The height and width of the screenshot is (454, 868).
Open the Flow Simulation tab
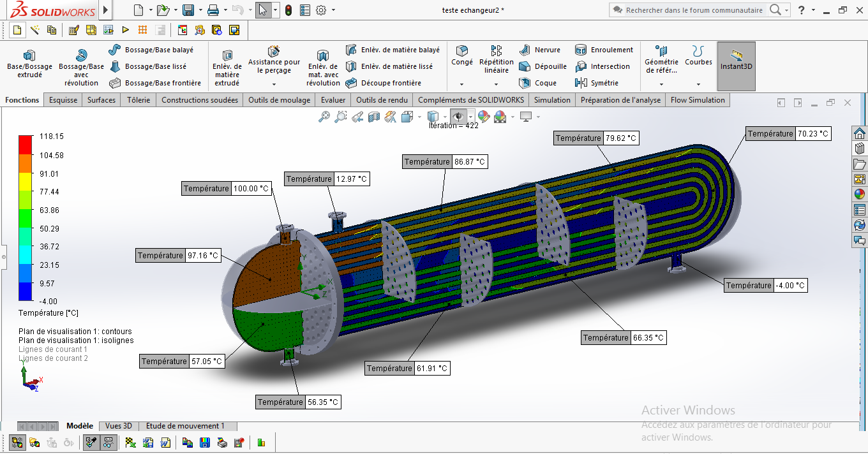point(698,100)
